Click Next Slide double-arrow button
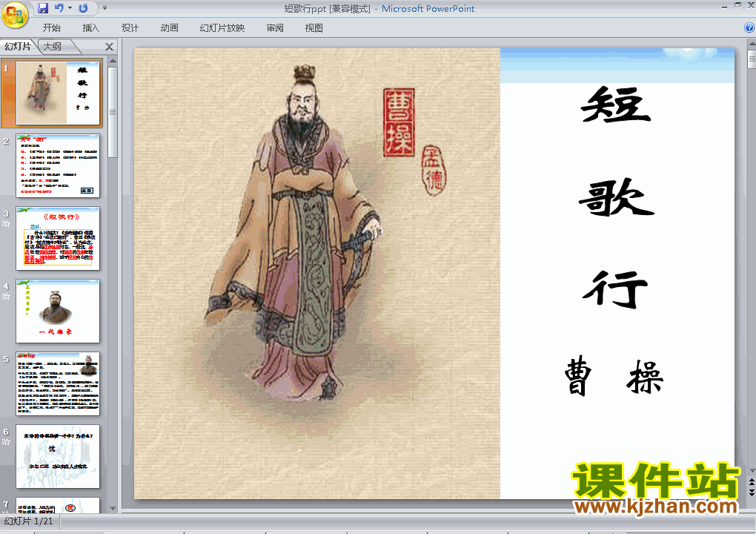The width and height of the screenshot is (756, 534). pyautogui.click(x=752, y=492)
